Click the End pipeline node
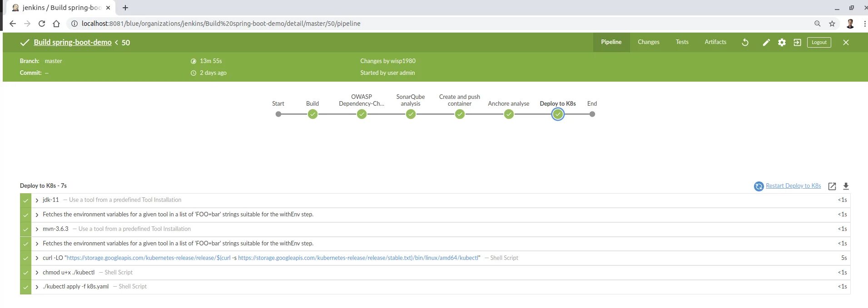 (592, 114)
